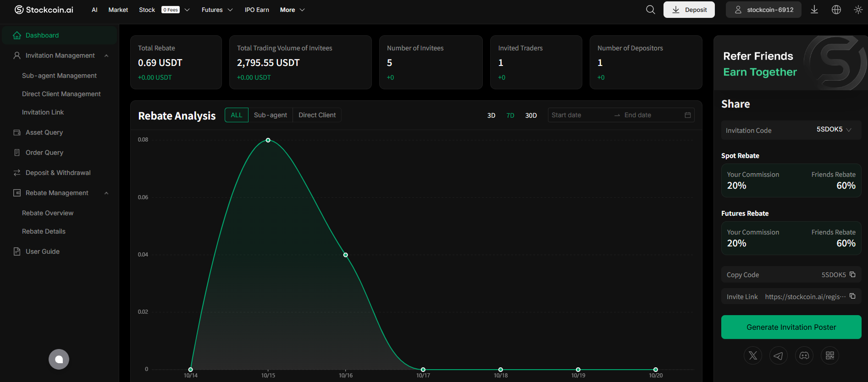The height and width of the screenshot is (382, 868).
Task: Click Generate Invitation Poster button
Action: 791,327
